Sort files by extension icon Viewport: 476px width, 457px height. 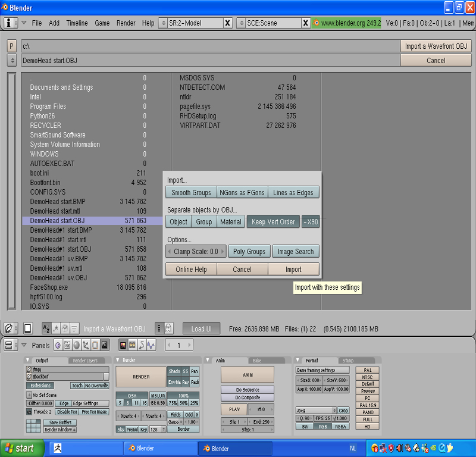pos(56,328)
